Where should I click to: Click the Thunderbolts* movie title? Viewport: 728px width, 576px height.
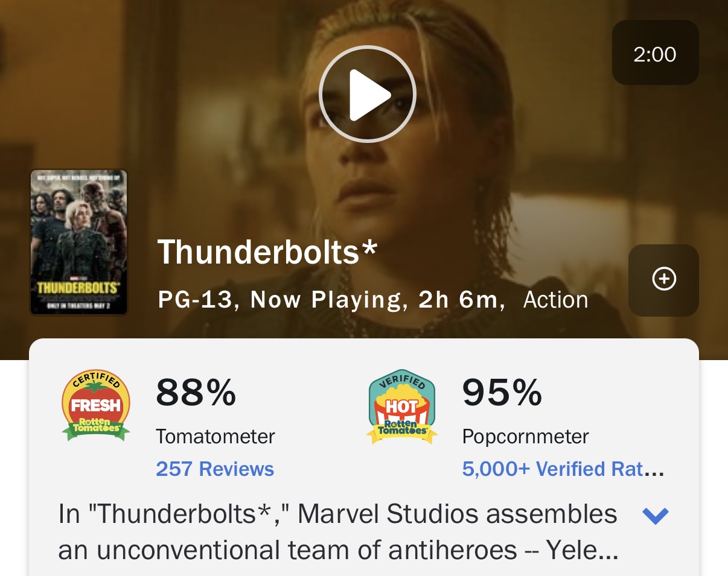(x=267, y=252)
